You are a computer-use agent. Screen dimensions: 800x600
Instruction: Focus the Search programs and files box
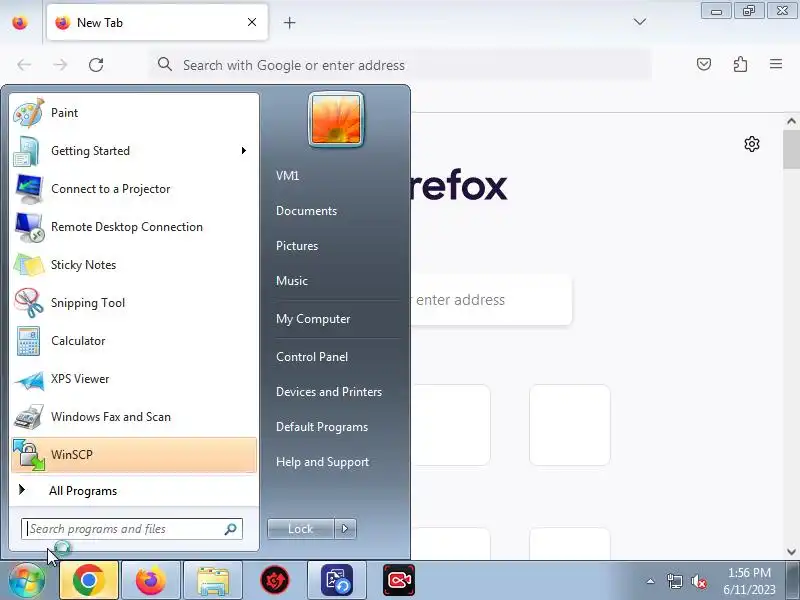point(132,529)
